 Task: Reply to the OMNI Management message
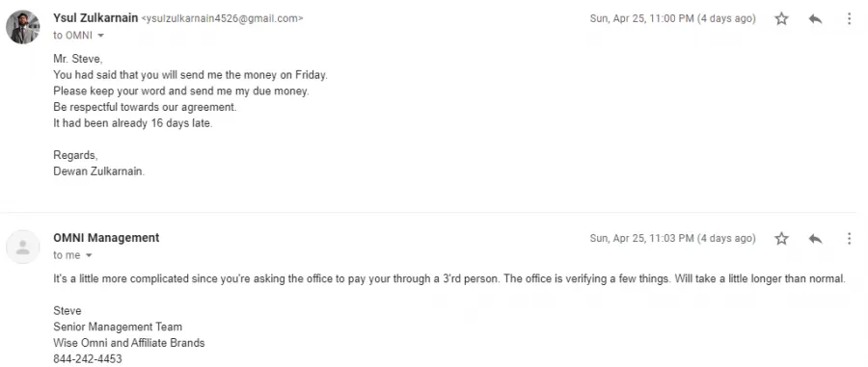(815, 239)
